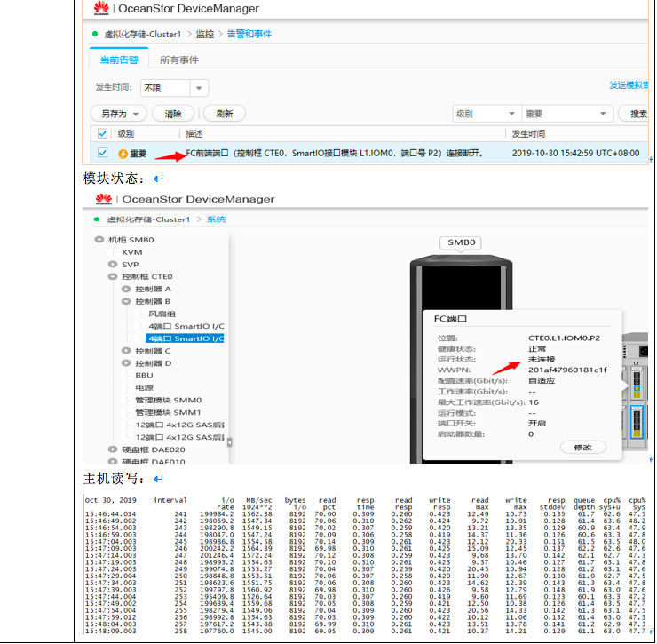657x644 pixels.
Task: Open the 另存为 dropdown button
Action: tap(119, 114)
